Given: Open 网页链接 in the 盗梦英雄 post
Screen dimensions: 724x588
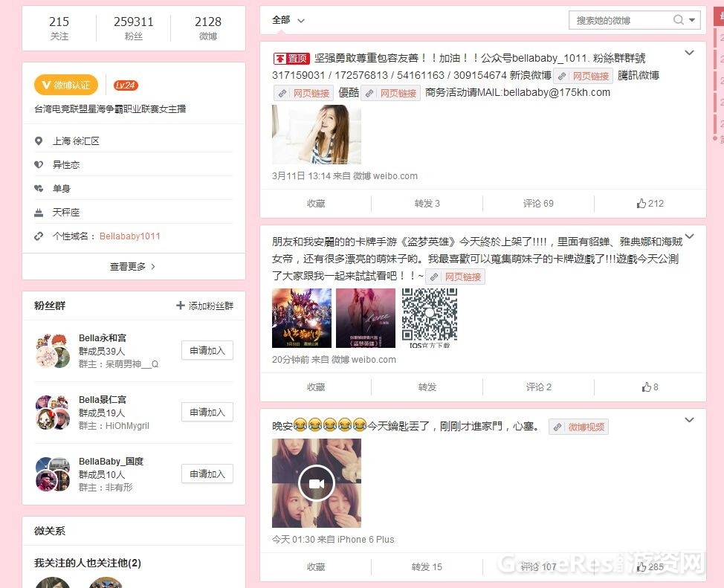Looking at the screenshot, I should click(x=455, y=277).
